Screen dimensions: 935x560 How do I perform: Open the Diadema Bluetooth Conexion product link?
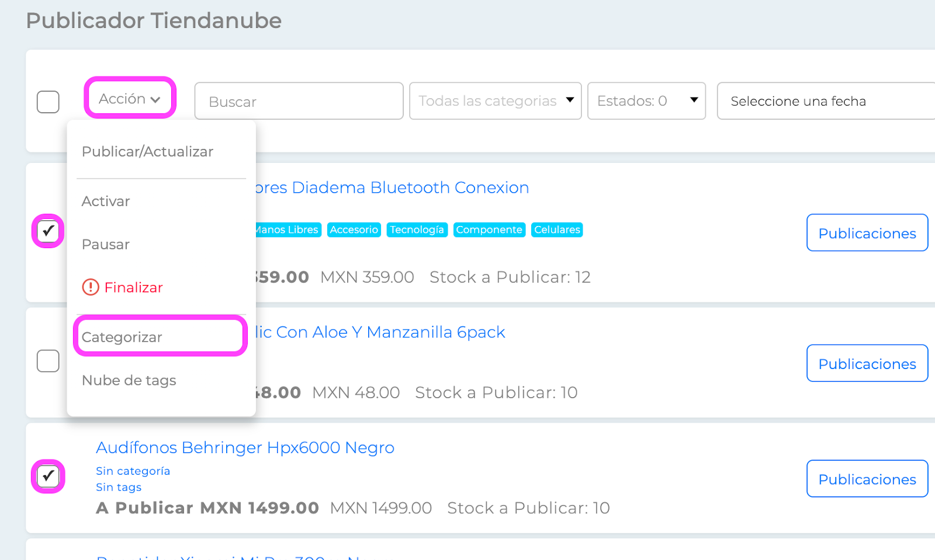click(392, 187)
